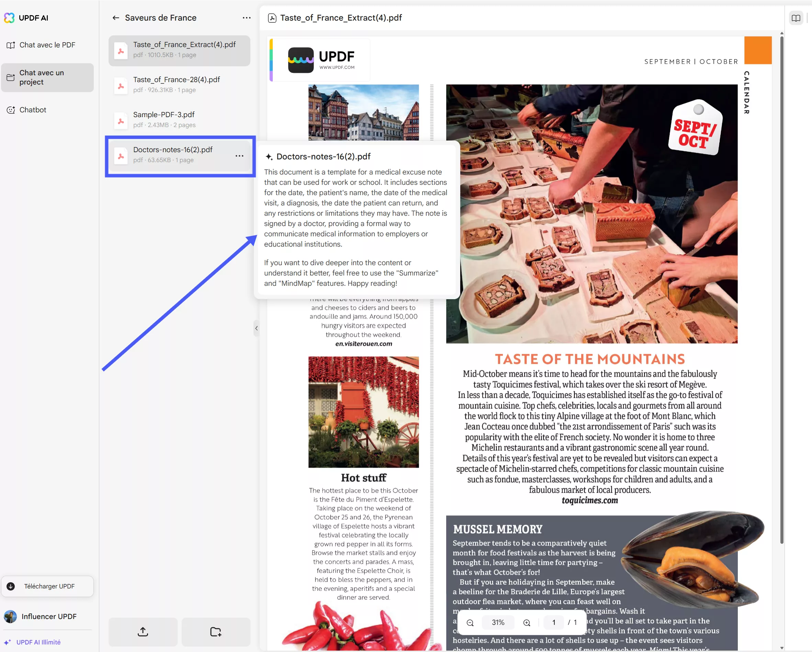Open the Chatbot section
The image size is (812, 652).
click(33, 110)
